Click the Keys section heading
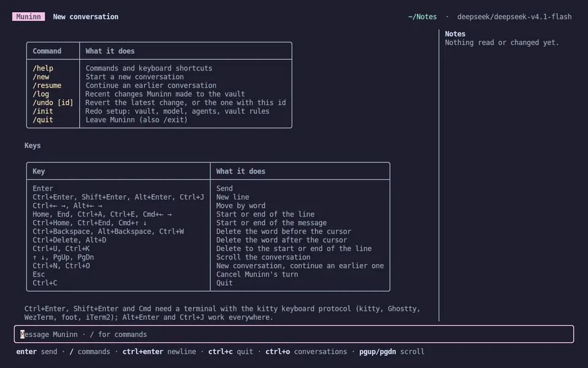 click(x=32, y=145)
